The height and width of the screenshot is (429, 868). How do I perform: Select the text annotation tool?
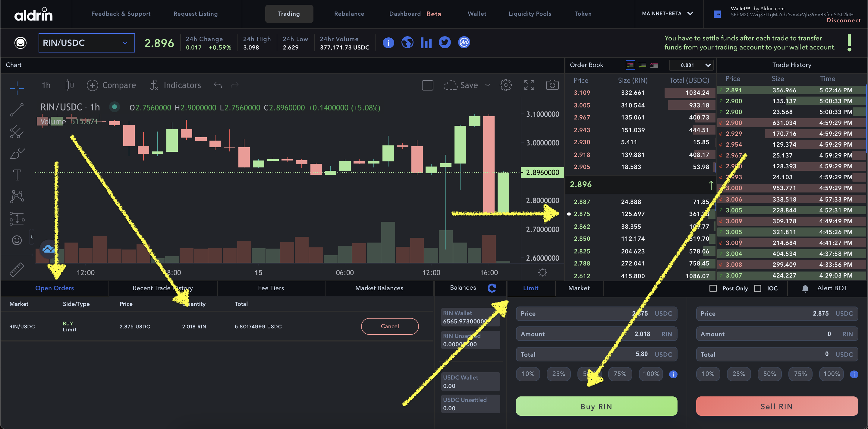tap(17, 175)
